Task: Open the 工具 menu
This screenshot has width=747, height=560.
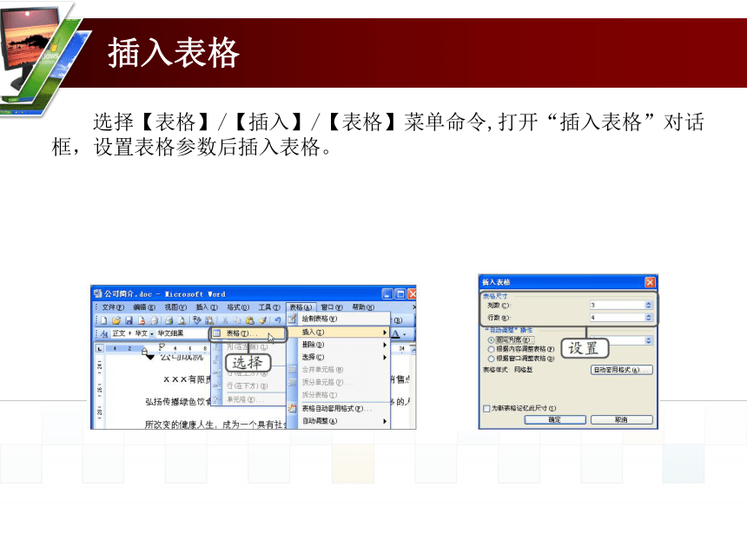Action: coord(269,307)
